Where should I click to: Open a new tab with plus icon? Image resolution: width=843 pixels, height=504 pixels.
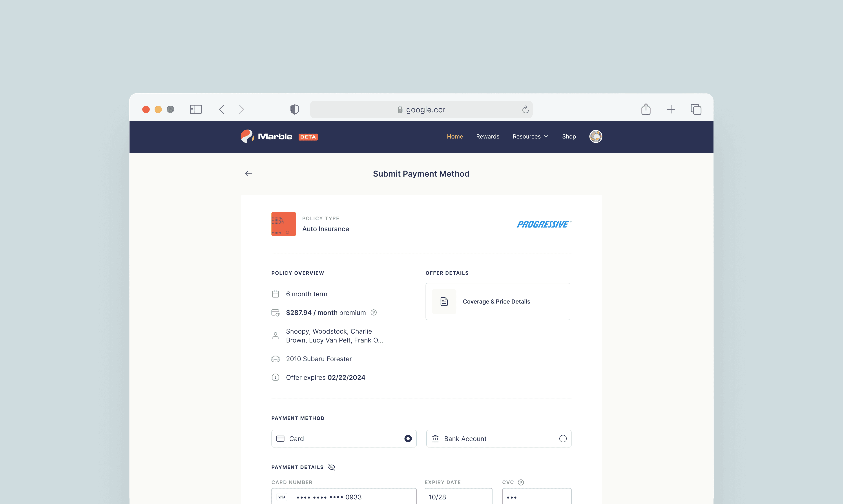(671, 109)
